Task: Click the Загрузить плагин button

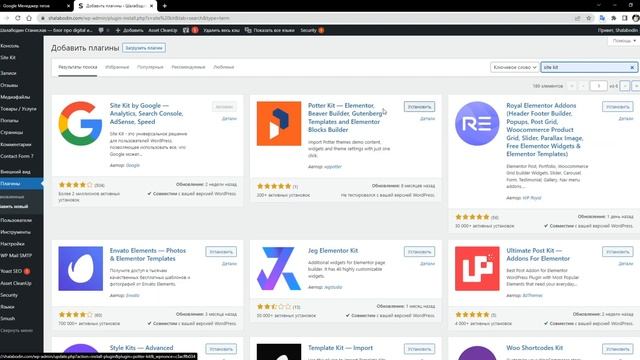Action: tap(144, 48)
